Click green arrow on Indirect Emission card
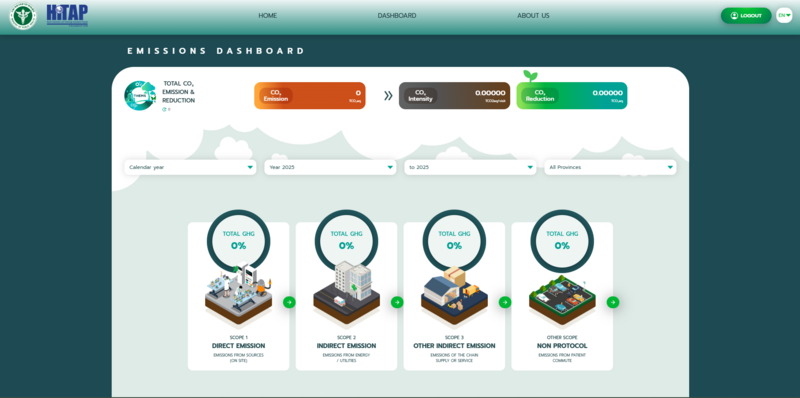The width and height of the screenshot is (800, 398). [397, 302]
